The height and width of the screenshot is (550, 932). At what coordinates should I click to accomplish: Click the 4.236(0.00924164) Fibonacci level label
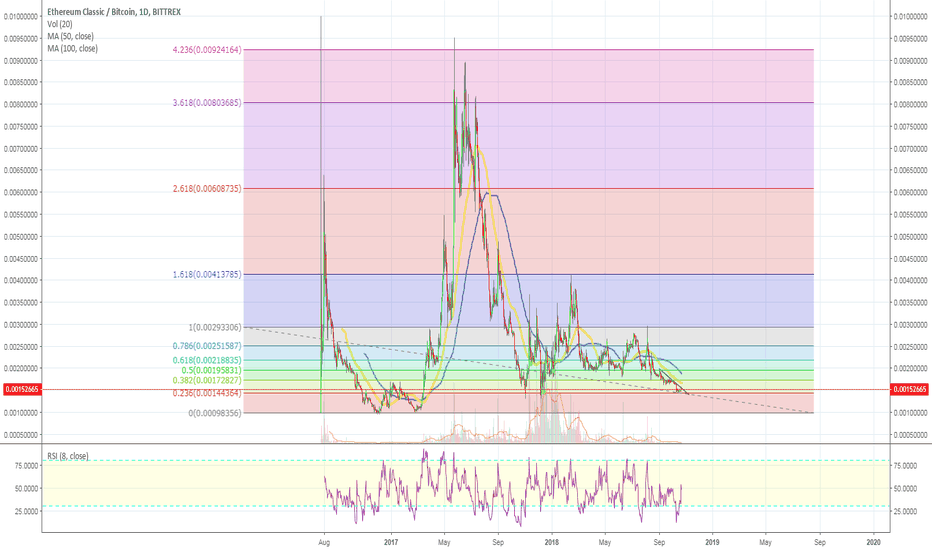tap(207, 50)
